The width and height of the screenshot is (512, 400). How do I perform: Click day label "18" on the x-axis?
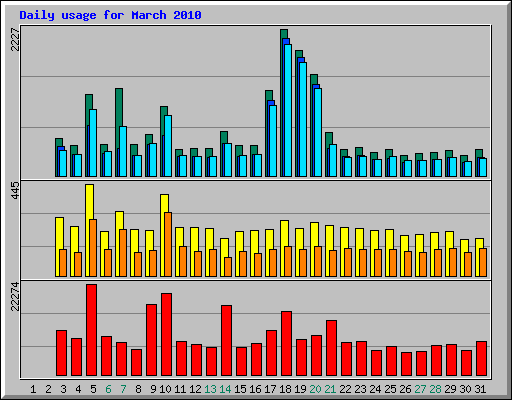click(285, 389)
